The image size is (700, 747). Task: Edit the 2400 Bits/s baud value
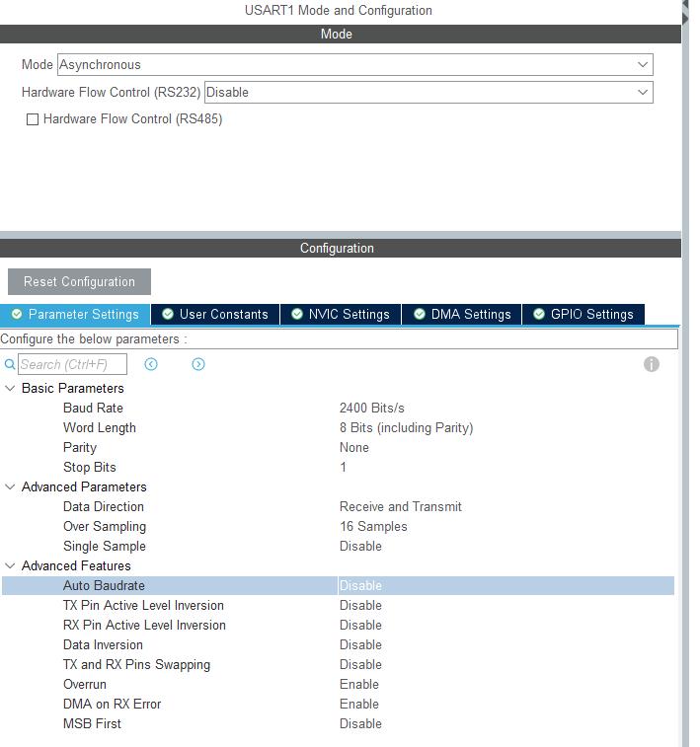[x=371, y=409]
